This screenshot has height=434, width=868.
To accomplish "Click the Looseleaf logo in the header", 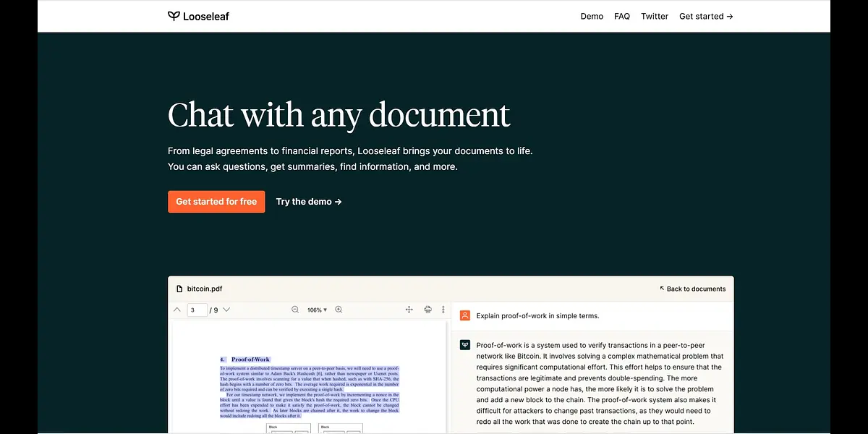I will pos(198,16).
